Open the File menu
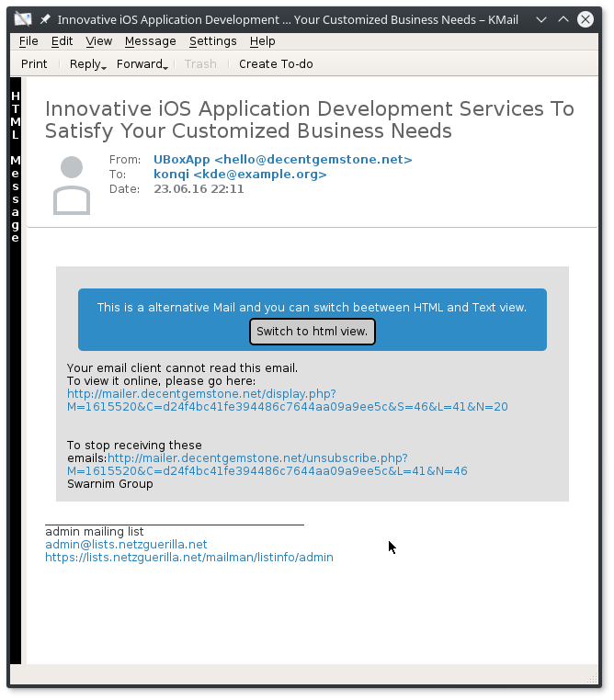The image size is (614, 700). (x=28, y=41)
